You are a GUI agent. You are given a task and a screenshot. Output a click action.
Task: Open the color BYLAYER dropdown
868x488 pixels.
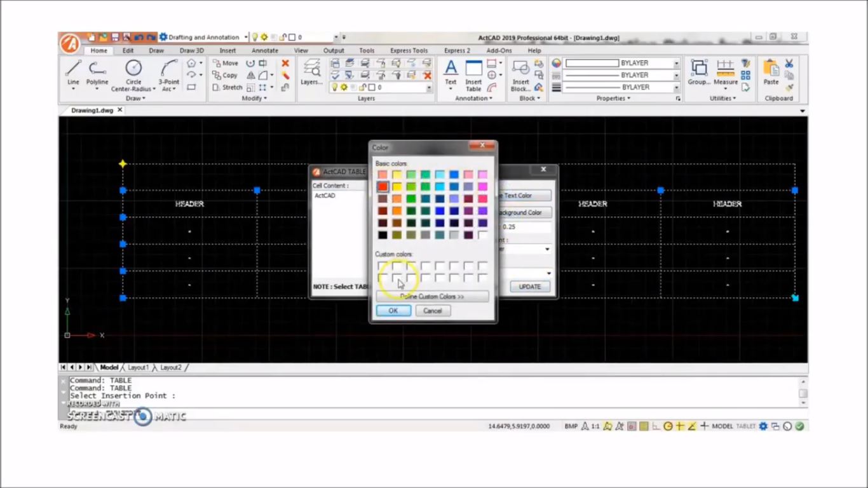[x=676, y=64]
